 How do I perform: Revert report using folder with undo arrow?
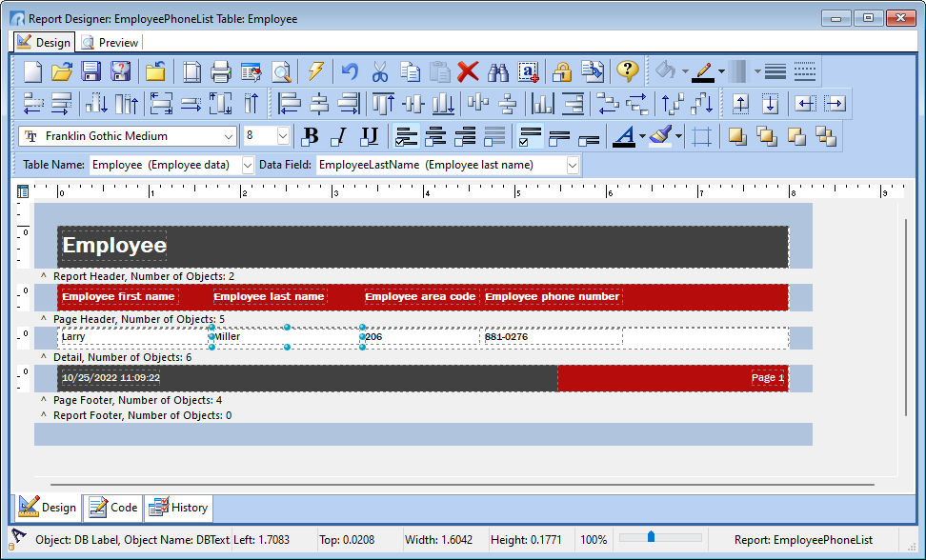coord(155,71)
